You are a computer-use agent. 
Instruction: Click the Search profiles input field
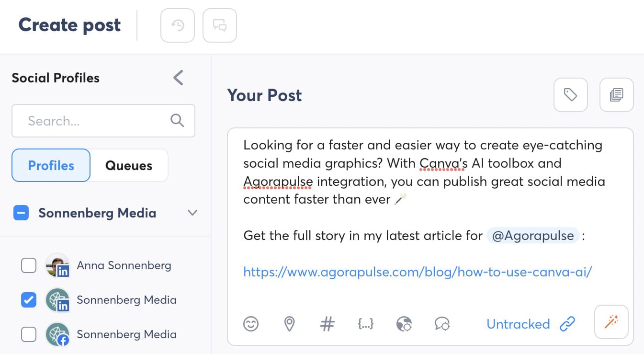click(x=96, y=121)
